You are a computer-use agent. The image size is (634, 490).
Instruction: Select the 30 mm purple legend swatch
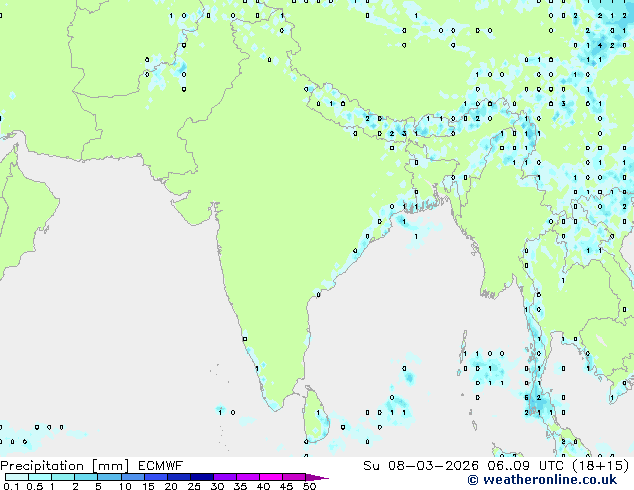point(225,477)
